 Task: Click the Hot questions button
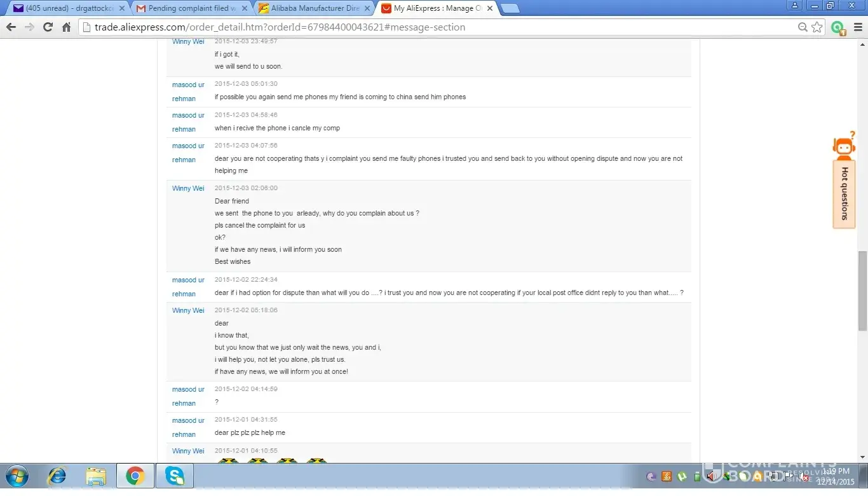844,193
